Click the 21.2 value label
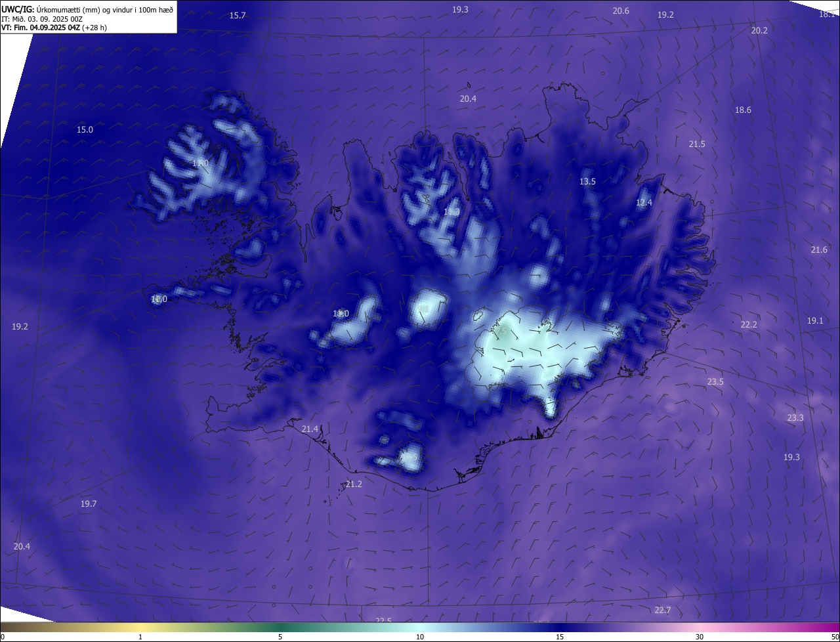 353,484
